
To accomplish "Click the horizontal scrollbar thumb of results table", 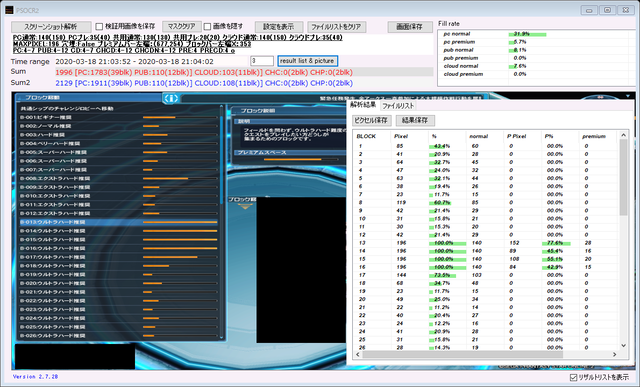I will tap(462, 354).
